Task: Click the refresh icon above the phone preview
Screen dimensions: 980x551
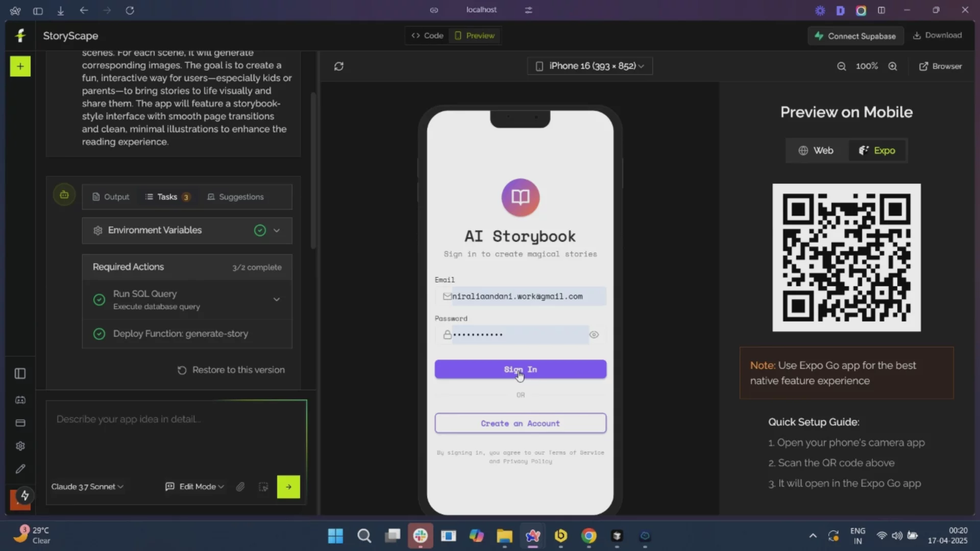Action: 339,66
